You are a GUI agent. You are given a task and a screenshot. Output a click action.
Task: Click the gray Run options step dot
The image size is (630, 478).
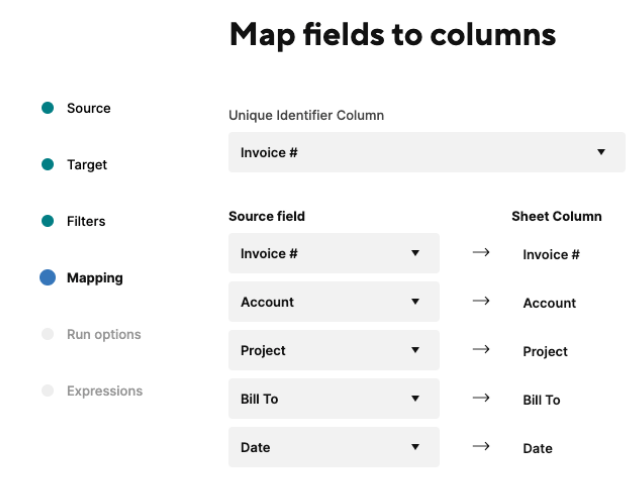coord(47,334)
